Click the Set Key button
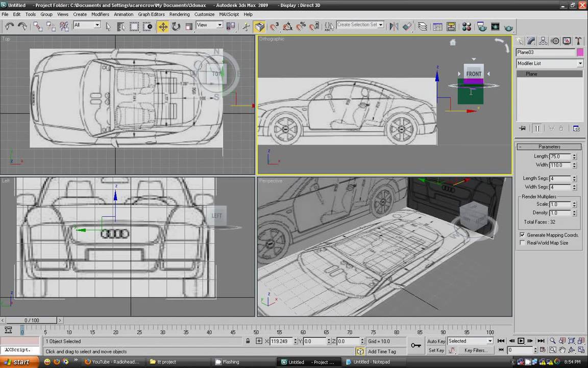The height and width of the screenshot is (368, 588). point(436,350)
